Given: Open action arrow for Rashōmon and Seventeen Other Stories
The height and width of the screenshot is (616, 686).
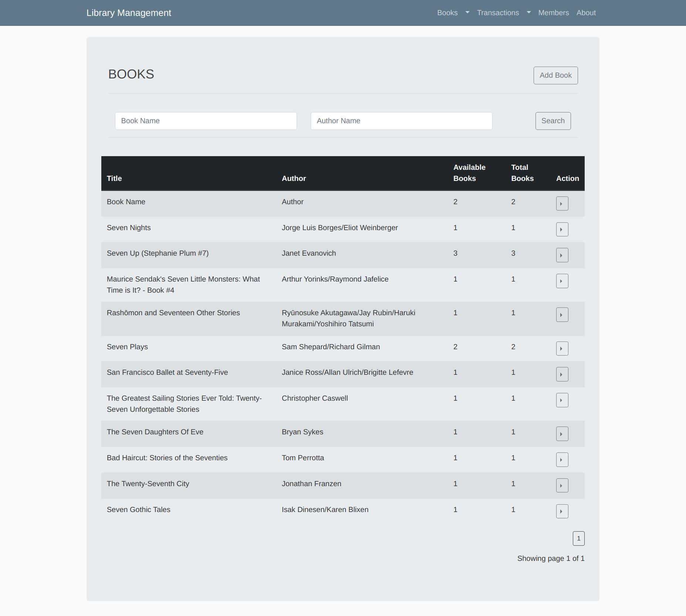Looking at the screenshot, I should pos(562,314).
